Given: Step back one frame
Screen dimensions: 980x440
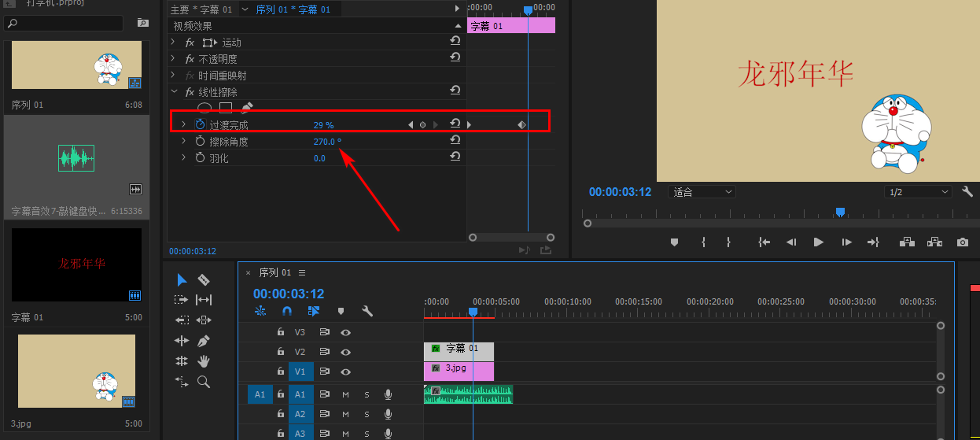Looking at the screenshot, I should click(x=792, y=242).
